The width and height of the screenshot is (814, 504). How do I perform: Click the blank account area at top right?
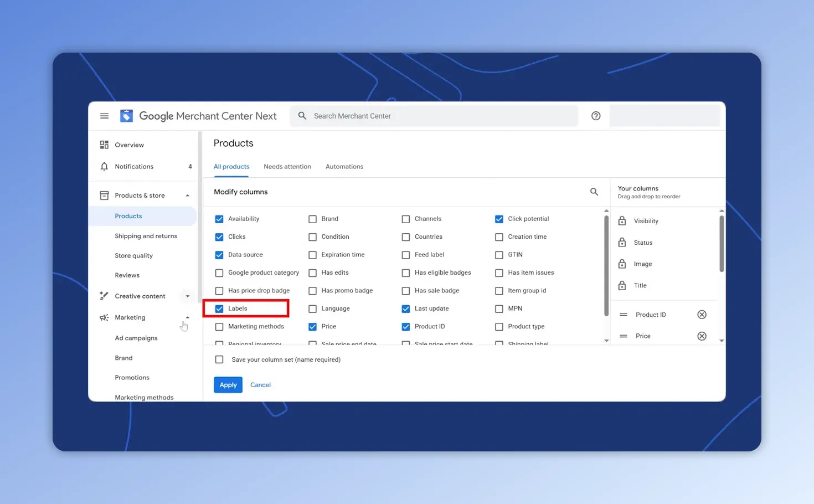click(664, 116)
